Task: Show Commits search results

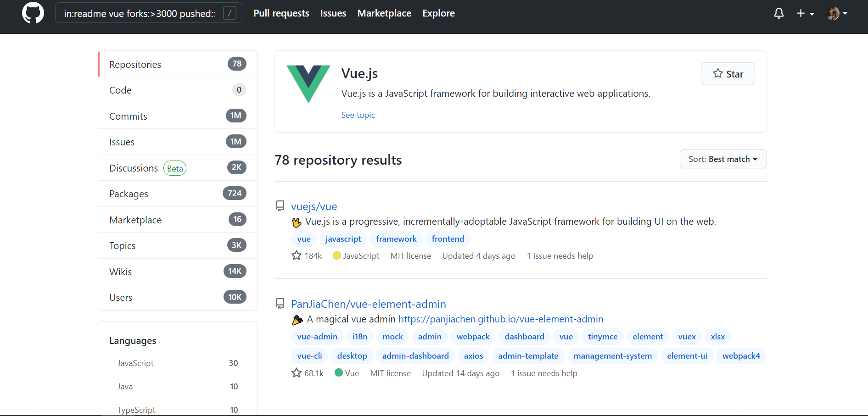Action: pos(178,116)
